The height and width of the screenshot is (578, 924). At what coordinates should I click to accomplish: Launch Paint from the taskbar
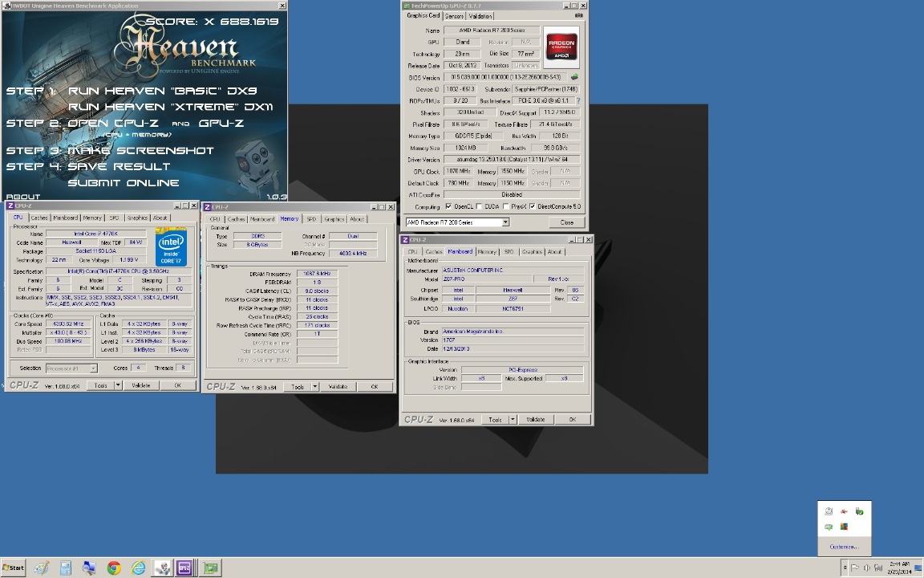click(x=41, y=568)
